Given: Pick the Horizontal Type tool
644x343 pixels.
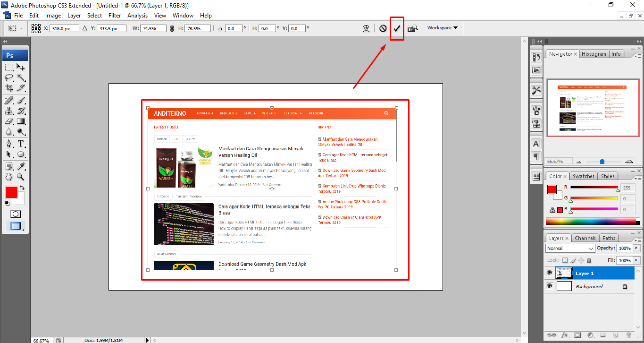Looking at the screenshot, I should pos(21,144).
